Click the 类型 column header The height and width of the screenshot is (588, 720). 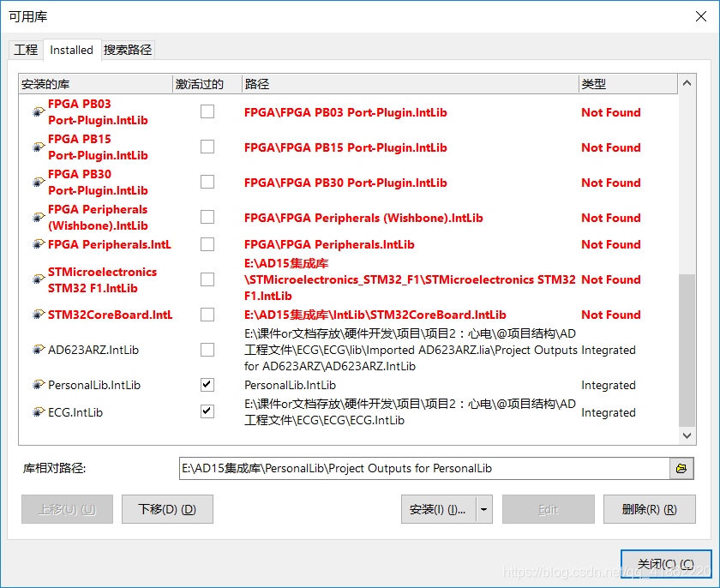tap(627, 84)
